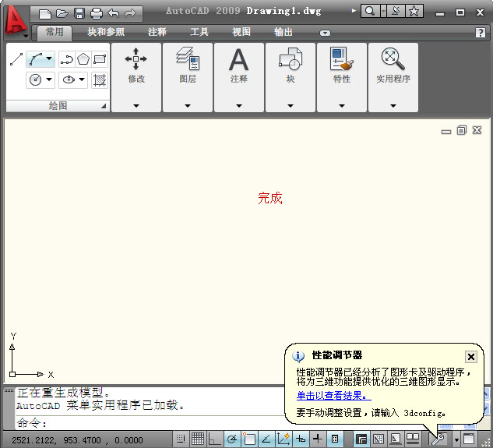This screenshot has height=448, width=493.
Task: Click the Layers panel icon
Action: point(187,59)
